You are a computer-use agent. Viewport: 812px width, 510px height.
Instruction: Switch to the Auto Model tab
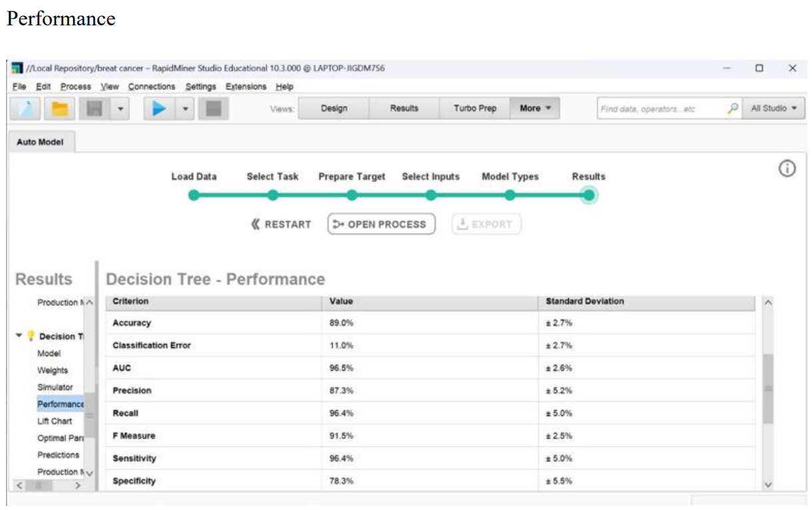tap(41, 142)
